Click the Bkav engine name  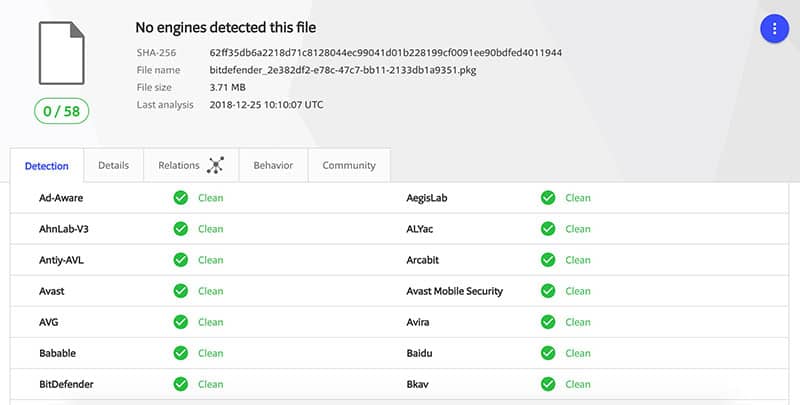pos(417,384)
